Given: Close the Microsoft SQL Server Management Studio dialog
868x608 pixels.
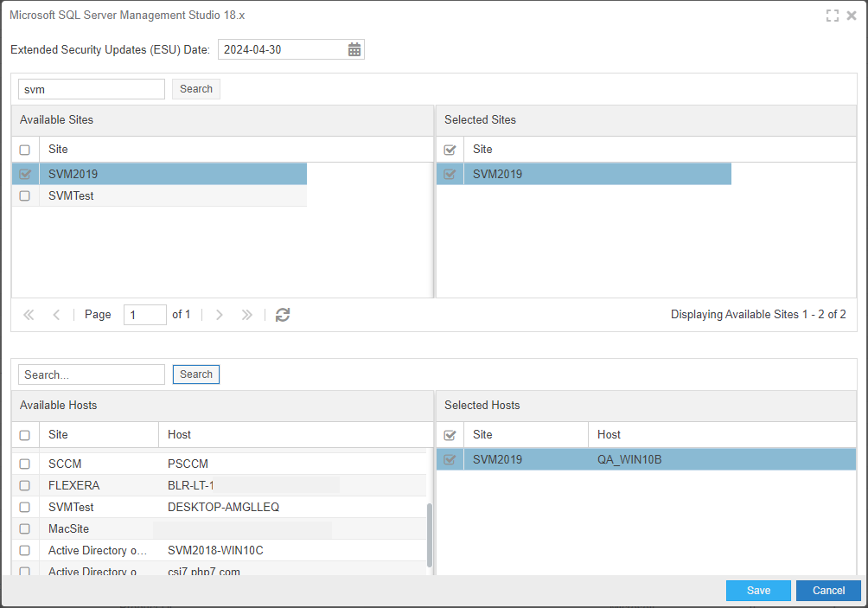Looking at the screenshot, I should pos(852,16).
